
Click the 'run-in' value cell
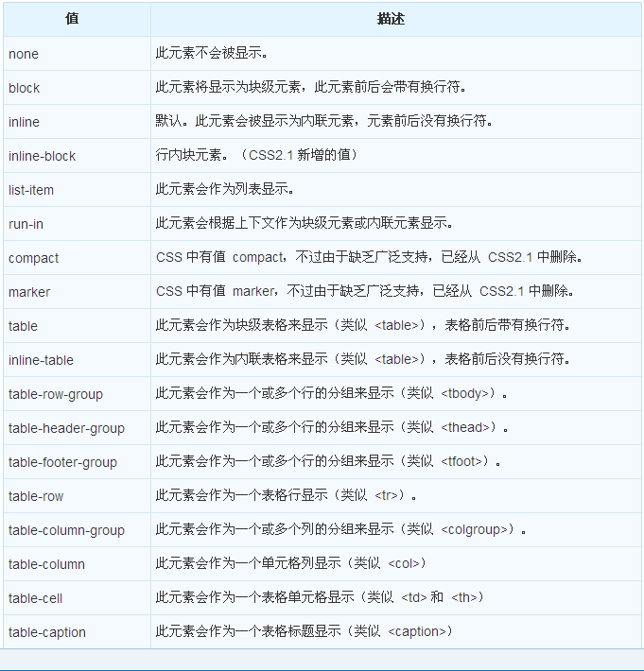coord(26,224)
